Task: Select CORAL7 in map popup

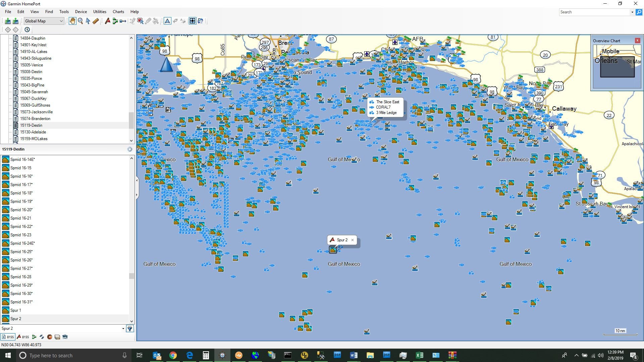Action: coord(383,107)
